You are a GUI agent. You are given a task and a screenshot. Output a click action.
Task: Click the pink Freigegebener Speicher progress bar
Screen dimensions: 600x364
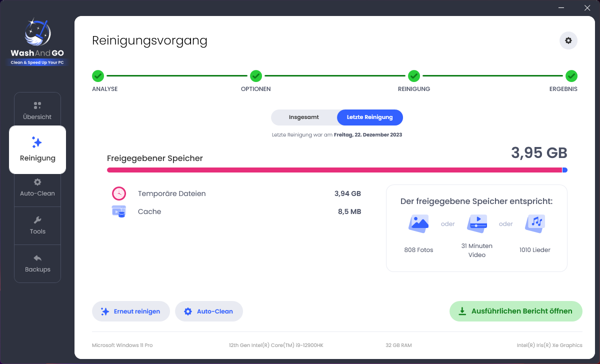point(334,170)
